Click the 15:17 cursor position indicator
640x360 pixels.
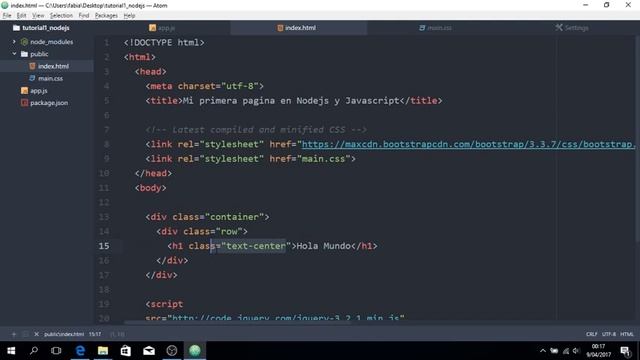pyautogui.click(x=95, y=334)
